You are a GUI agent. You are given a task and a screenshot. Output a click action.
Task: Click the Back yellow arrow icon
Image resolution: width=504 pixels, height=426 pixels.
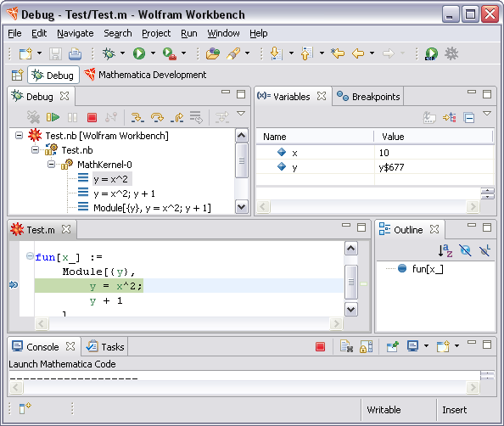point(358,53)
